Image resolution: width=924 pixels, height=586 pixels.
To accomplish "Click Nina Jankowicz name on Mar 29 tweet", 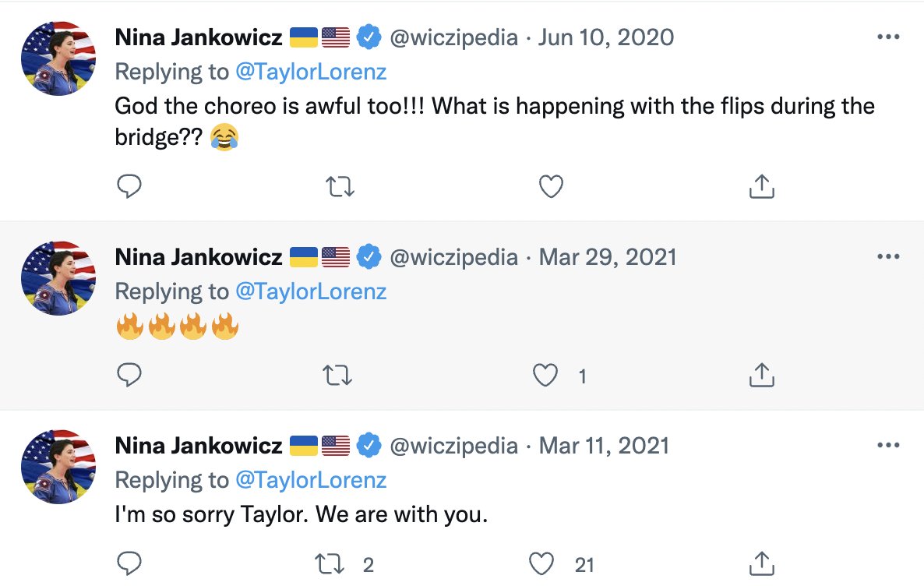I will 199,257.
